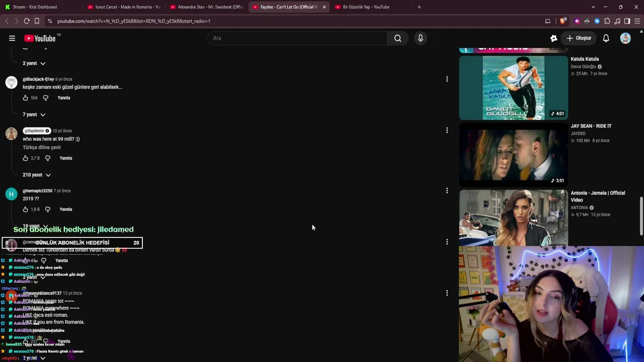The width and height of the screenshot is (644, 362).
Task: Dislike the faydeetv comment
Action: 48,158
